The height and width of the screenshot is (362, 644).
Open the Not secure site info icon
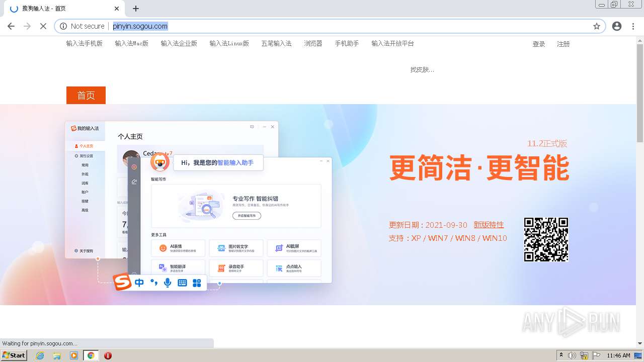point(63,26)
